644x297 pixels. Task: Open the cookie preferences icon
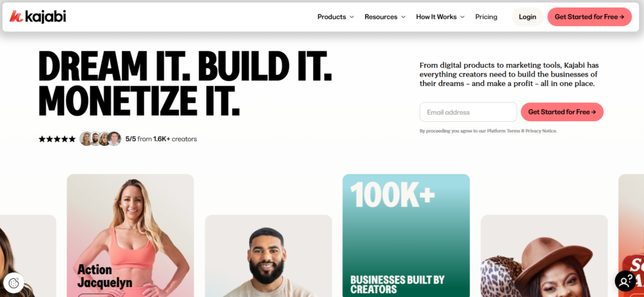click(14, 283)
